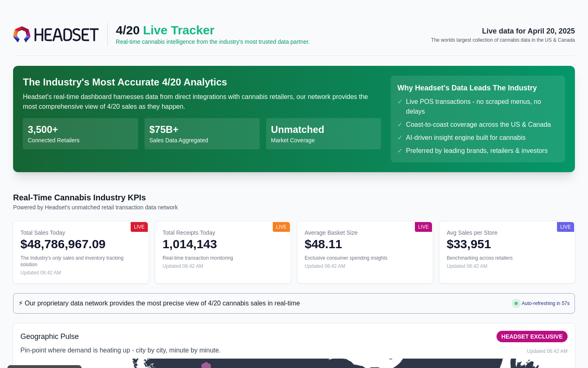The image size is (588, 368).
Task: Click 'The Industry's Most Accurate 4/20 Analytics'
Action: point(125,82)
